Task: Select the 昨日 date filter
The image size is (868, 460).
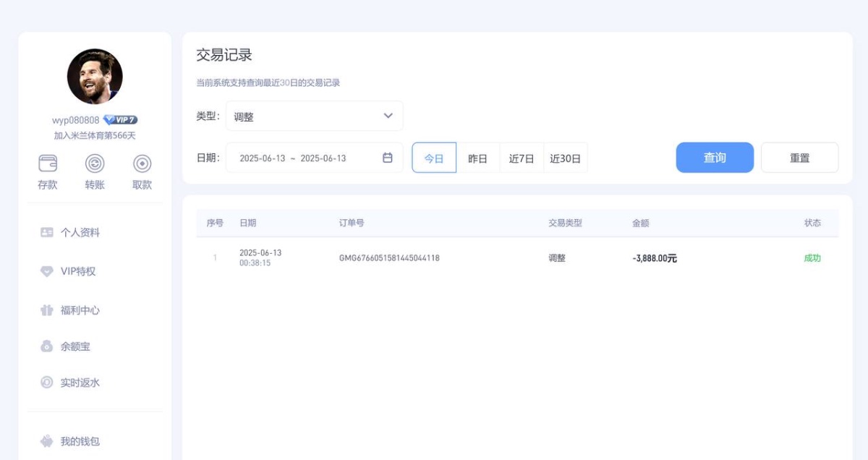Action: (x=478, y=158)
